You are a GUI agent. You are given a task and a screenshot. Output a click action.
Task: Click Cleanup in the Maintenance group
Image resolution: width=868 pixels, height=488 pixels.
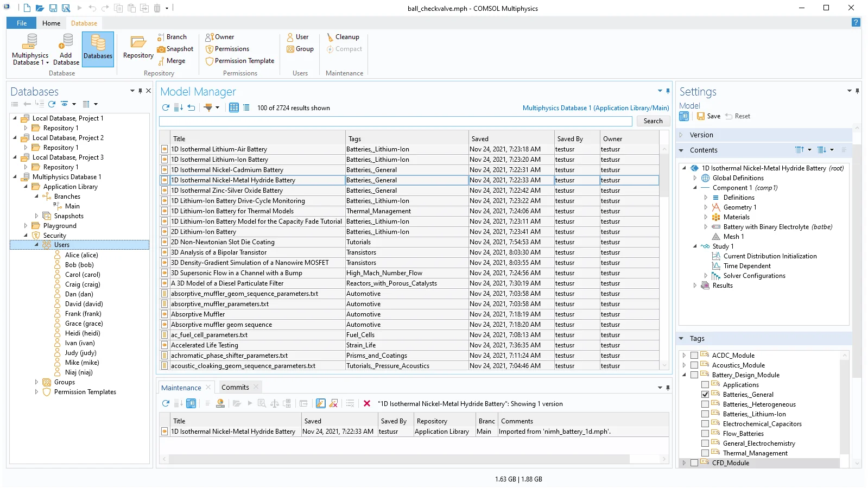click(x=343, y=37)
